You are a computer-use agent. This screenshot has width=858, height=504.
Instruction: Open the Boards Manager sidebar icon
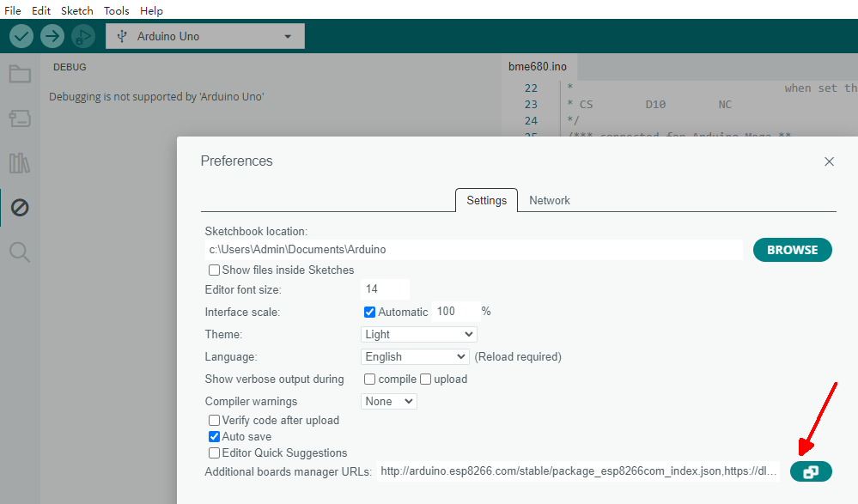click(x=20, y=118)
